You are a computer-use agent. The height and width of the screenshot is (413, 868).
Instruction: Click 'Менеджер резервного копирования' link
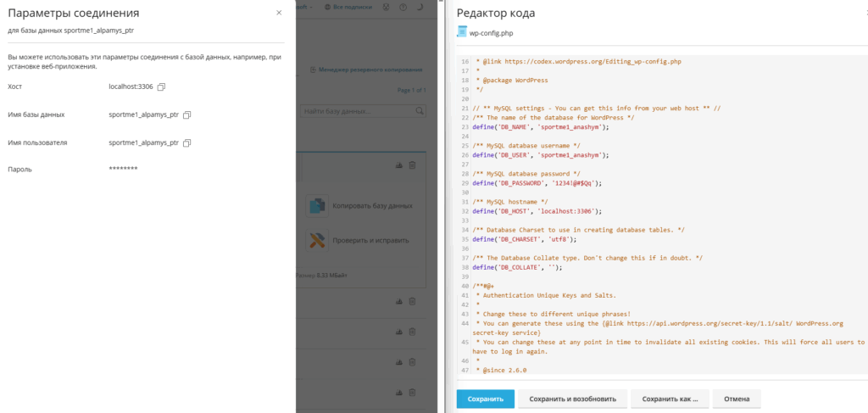coord(368,68)
